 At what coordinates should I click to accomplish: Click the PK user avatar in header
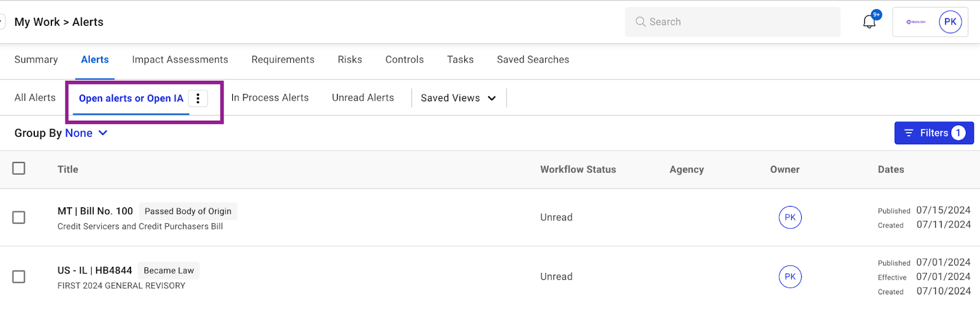coord(950,22)
